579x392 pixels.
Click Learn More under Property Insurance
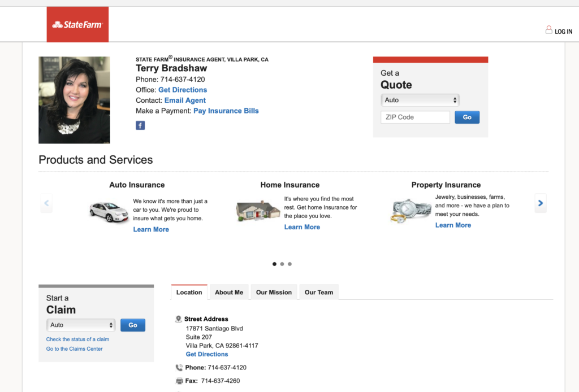tap(453, 225)
